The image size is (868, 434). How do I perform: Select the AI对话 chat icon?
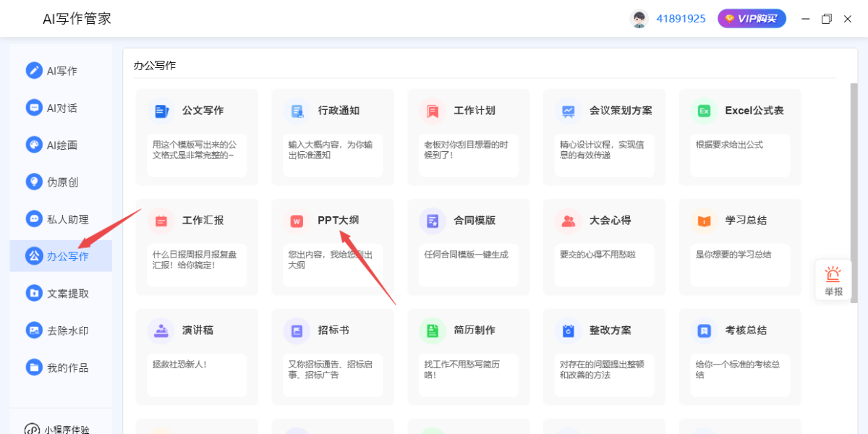click(34, 108)
